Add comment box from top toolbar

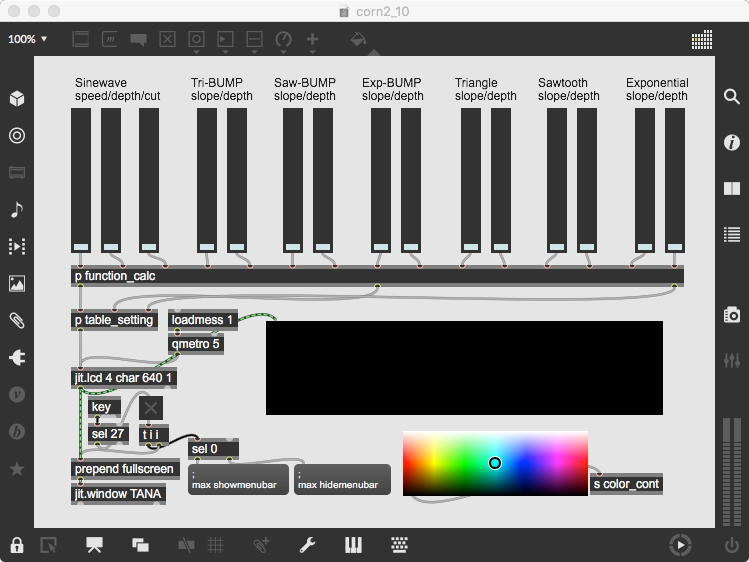(x=138, y=40)
